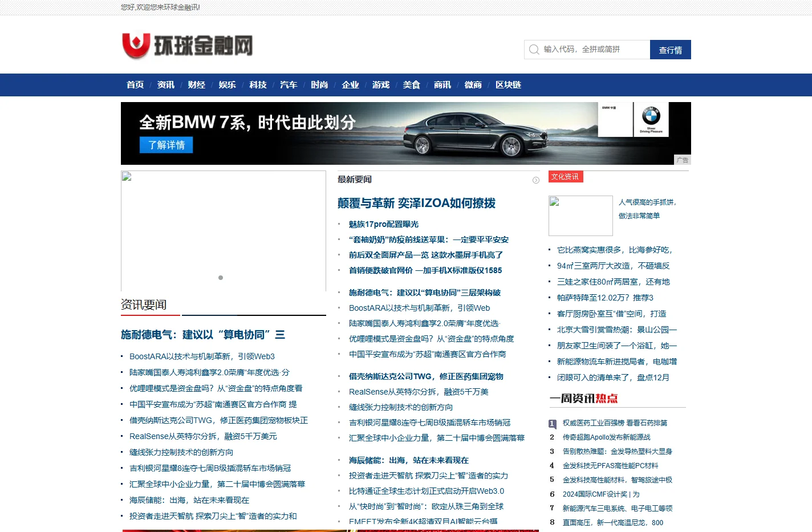Open left list 吉利银河星耀8连夺七周B级 link
Viewport: 812px width, 532px height.
pos(210,468)
